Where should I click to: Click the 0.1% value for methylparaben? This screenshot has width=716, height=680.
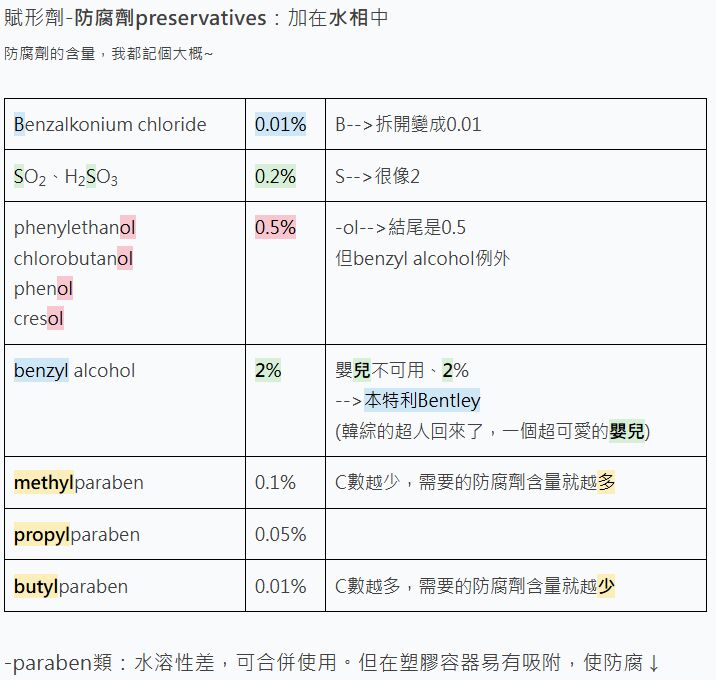(275, 483)
